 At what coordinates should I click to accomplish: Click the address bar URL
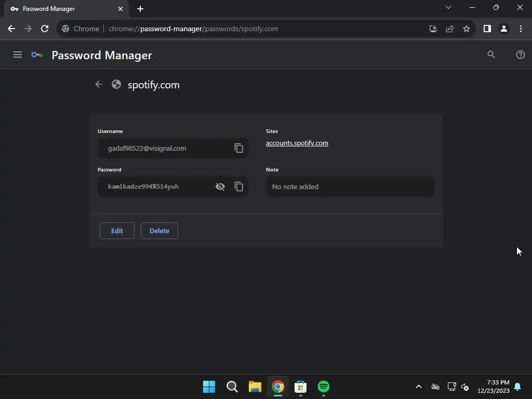point(193,29)
